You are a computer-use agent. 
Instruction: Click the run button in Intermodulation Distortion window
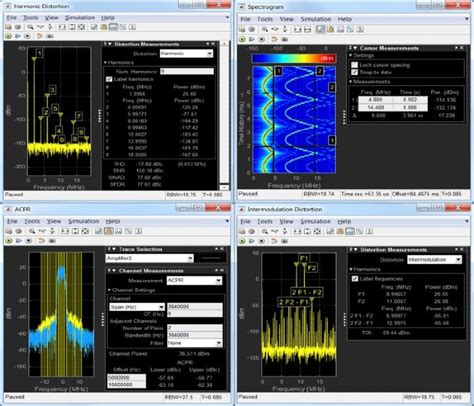click(x=242, y=240)
